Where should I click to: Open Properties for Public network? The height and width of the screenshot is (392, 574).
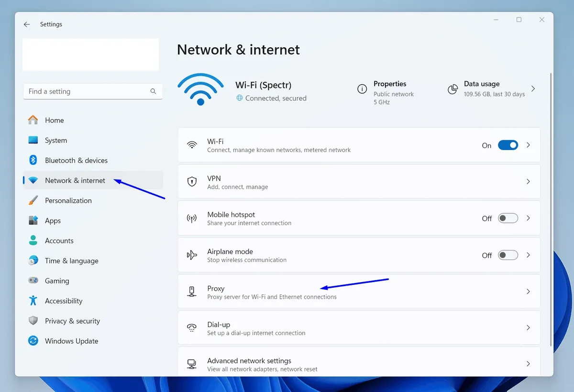[x=386, y=92]
